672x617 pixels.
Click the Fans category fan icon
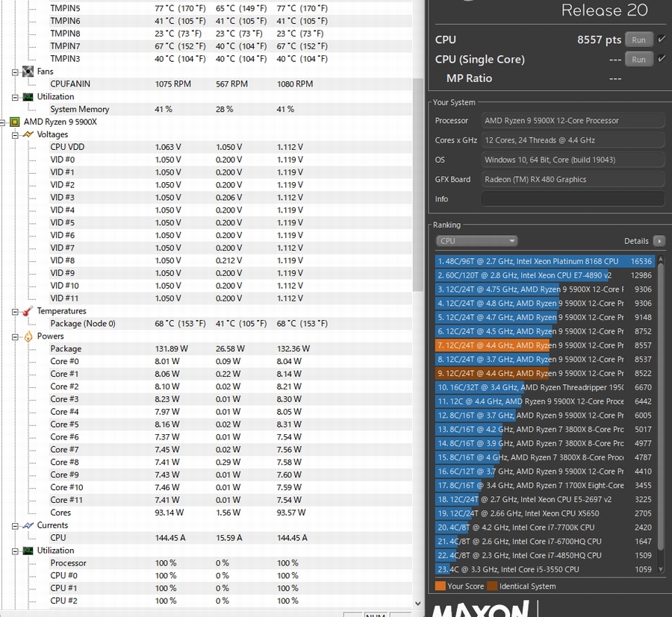pyautogui.click(x=28, y=72)
